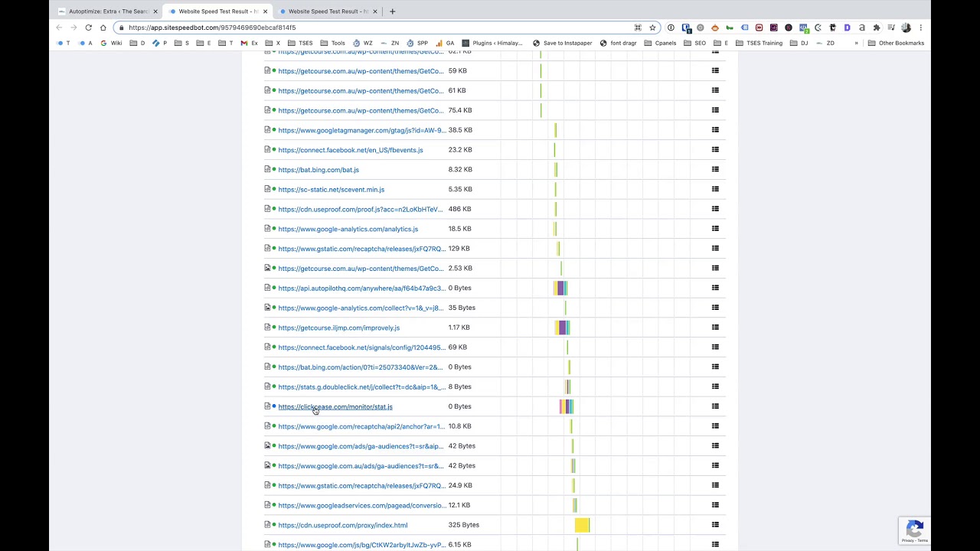This screenshot has height=551, width=980.
Task: Select the '38.5 KB' size value
Action: pos(460,130)
